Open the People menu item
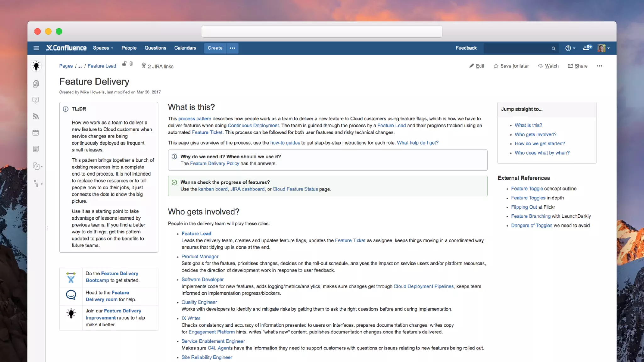This screenshot has height=362, width=644. pyautogui.click(x=129, y=48)
